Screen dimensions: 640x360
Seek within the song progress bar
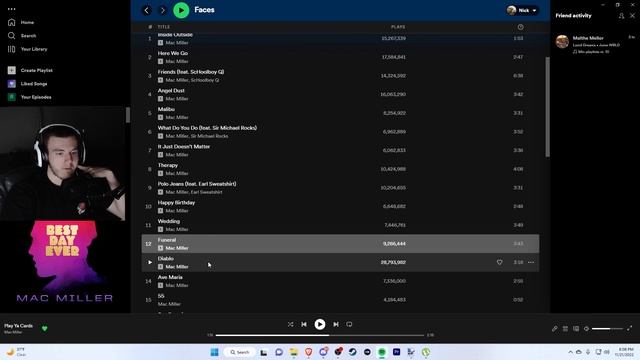(x=320, y=336)
